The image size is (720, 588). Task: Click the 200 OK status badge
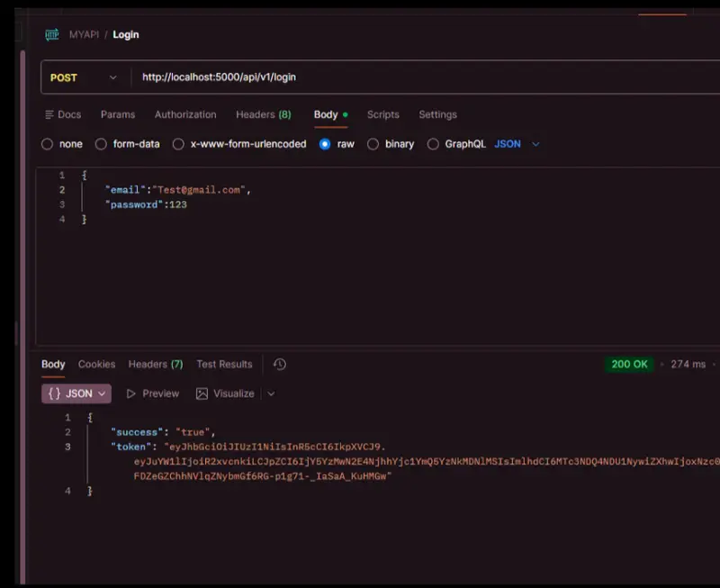(x=629, y=365)
